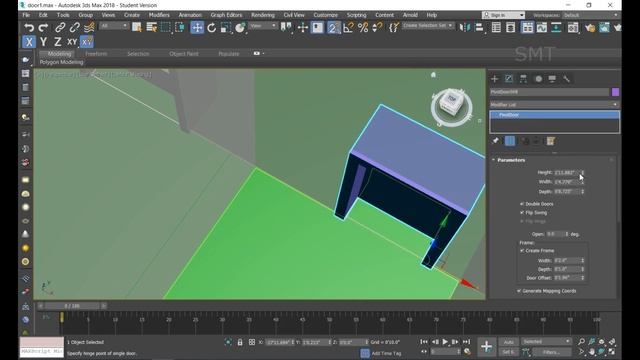Open the Hierarchy tab in command panel
Image resolution: width=640 pixels, height=360 pixels.
pyautogui.click(x=523, y=79)
